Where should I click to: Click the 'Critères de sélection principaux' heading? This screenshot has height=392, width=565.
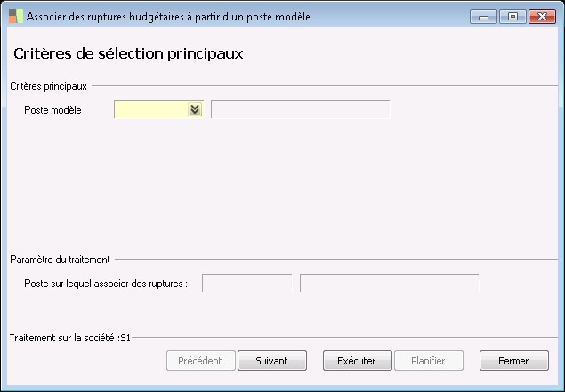coord(129,53)
